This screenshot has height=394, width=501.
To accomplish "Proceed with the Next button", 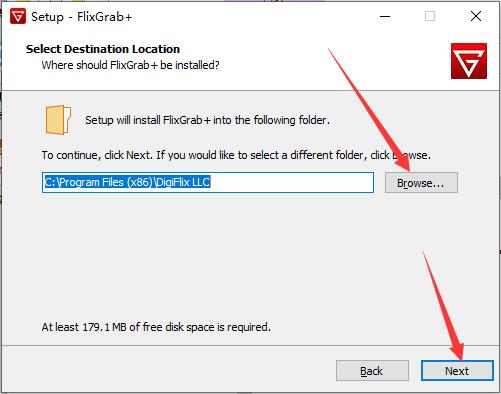I will coord(457,371).
